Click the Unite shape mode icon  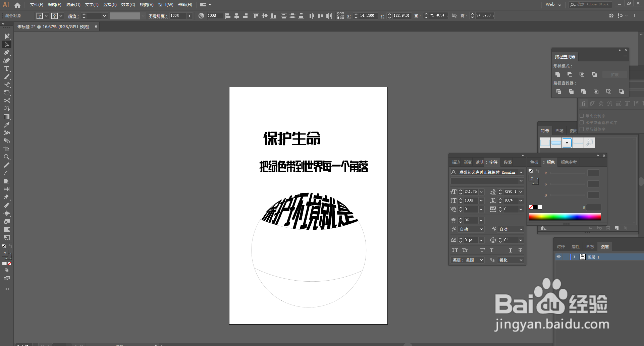point(558,74)
